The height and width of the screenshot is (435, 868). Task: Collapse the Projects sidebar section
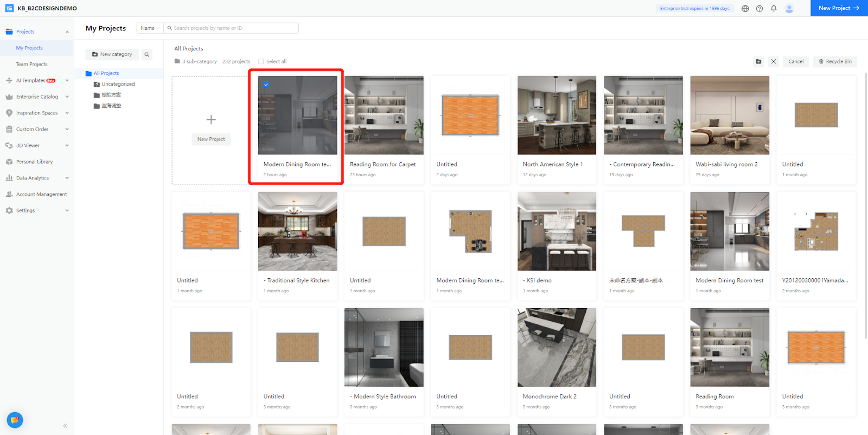(67, 31)
